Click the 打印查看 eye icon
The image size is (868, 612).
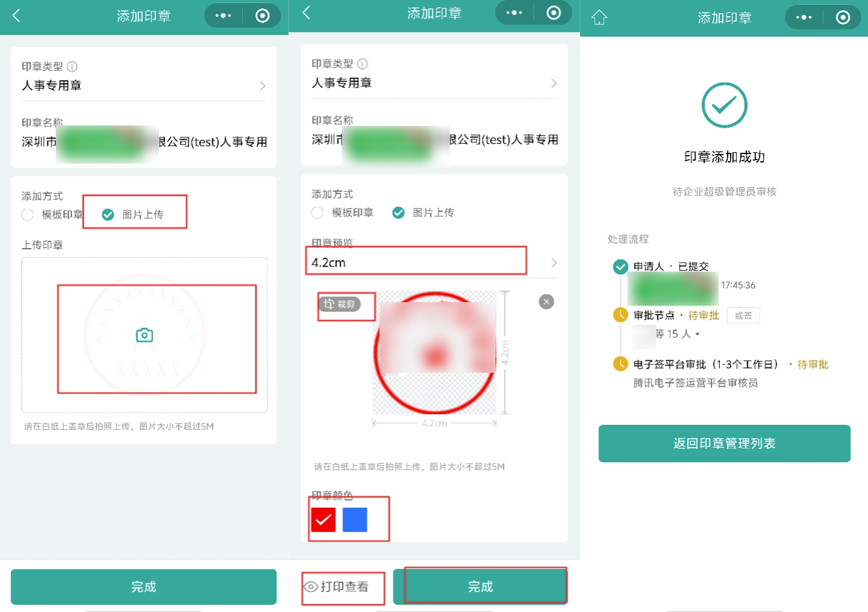coord(311,587)
